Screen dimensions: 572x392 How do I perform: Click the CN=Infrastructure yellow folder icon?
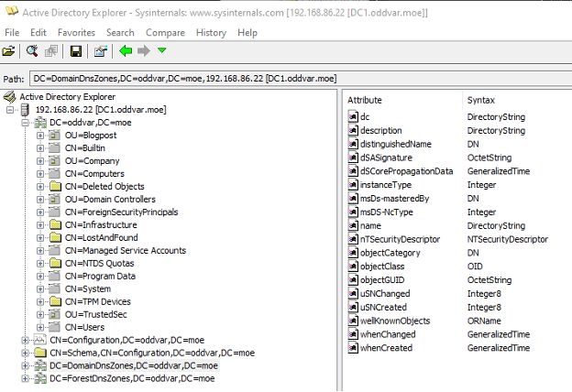[x=55, y=224]
